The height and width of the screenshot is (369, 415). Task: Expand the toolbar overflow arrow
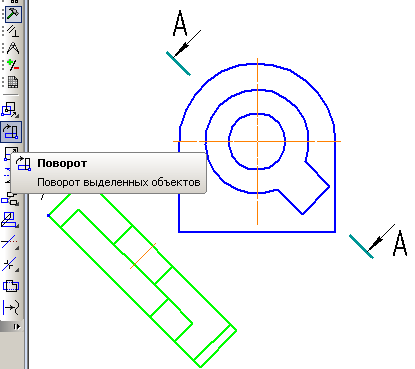pyautogui.click(x=17, y=327)
